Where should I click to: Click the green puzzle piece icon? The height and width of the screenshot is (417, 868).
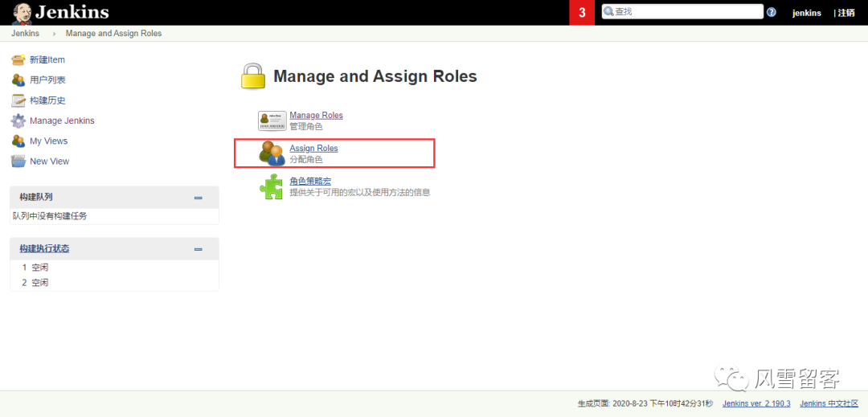pos(272,186)
